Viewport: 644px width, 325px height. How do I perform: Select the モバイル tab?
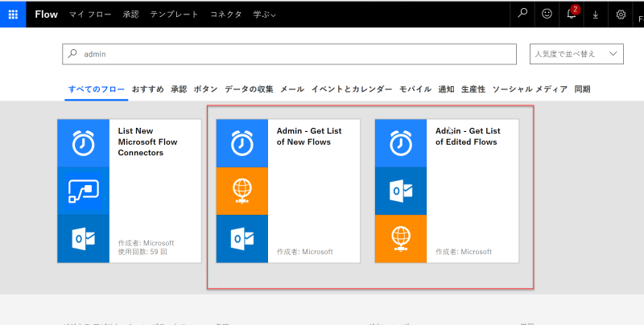click(415, 89)
